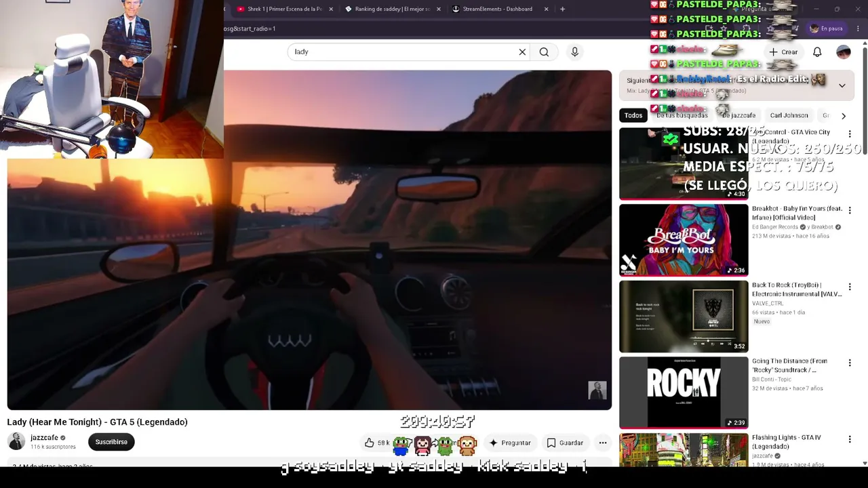Open the three-dot more actions menu under video

click(603, 443)
